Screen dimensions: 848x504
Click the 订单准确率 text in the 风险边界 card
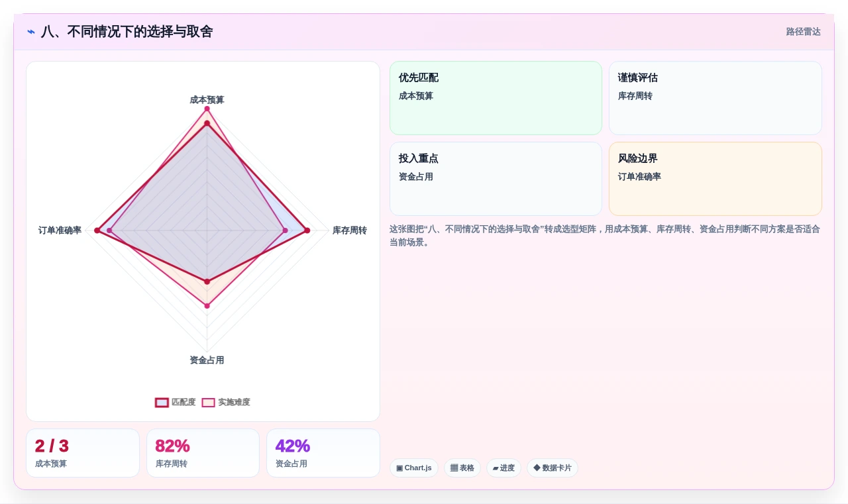[x=639, y=177]
